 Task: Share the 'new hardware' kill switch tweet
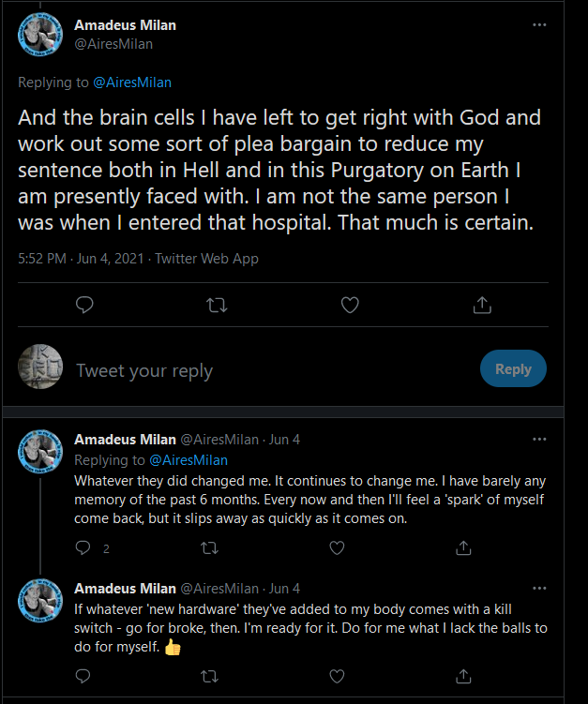tap(463, 676)
